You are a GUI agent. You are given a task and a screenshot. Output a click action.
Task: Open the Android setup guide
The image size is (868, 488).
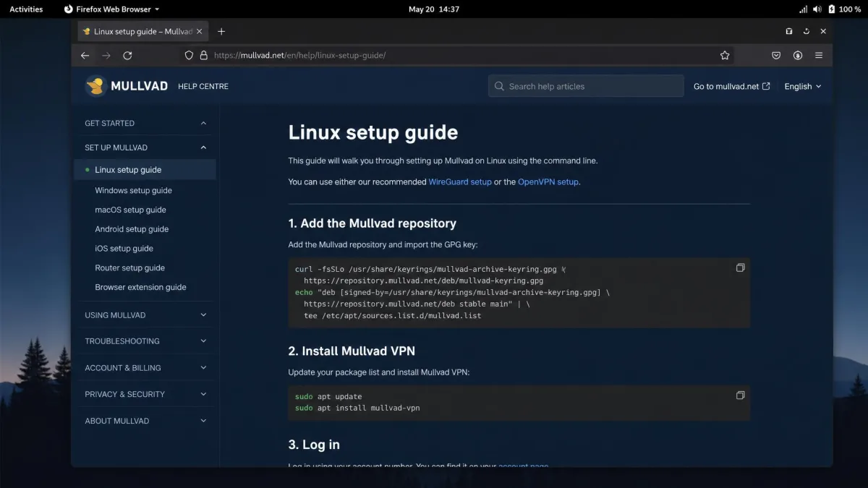pyautogui.click(x=132, y=229)
